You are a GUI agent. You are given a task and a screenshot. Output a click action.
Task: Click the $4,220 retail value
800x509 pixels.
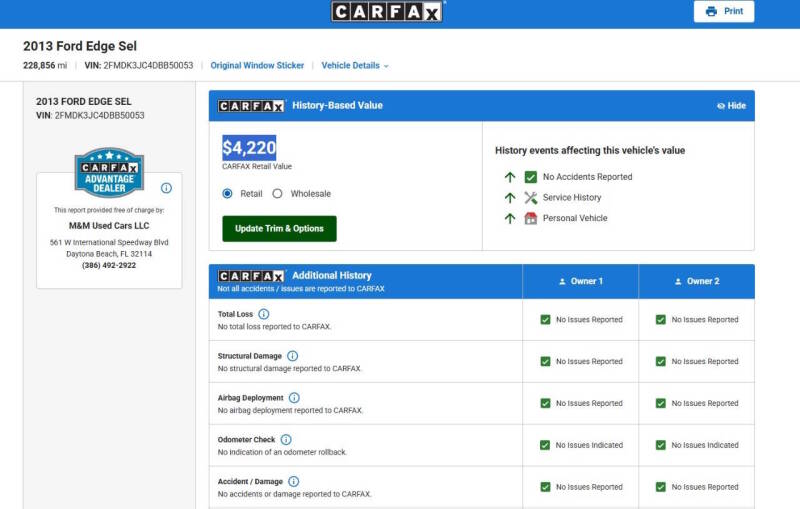click(249, 148)
